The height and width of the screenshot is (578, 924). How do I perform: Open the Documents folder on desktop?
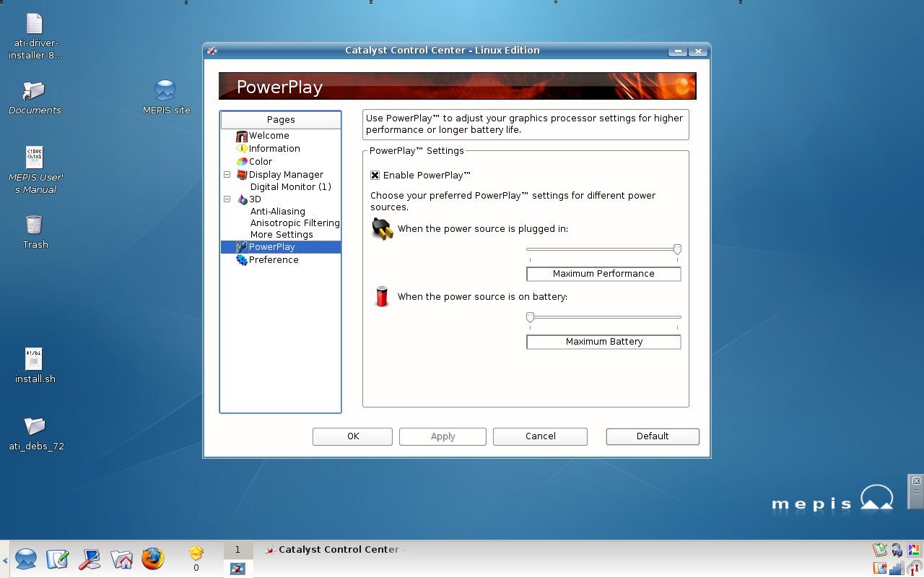point(35,98)
